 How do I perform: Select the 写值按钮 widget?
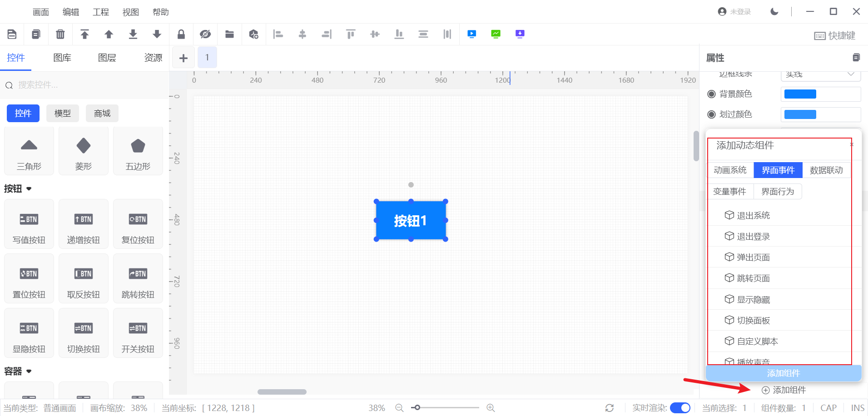(x=29, y=224)
